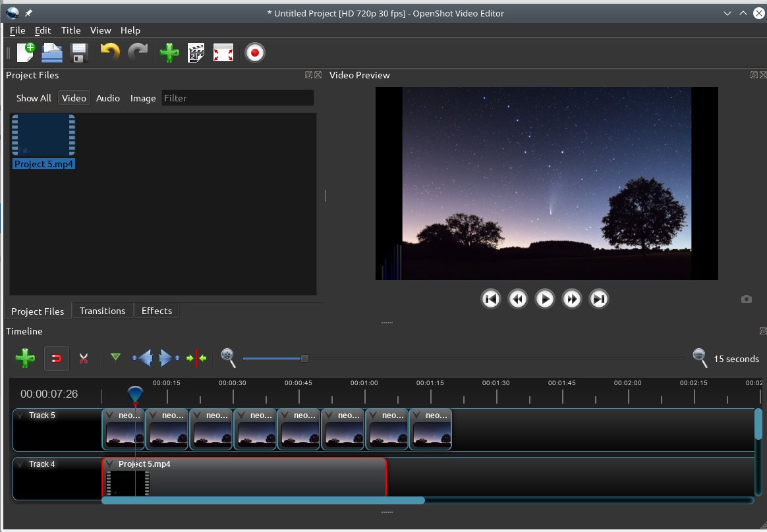Open a project with the folder icon
The image size is (767, 532).
point(52,53)
